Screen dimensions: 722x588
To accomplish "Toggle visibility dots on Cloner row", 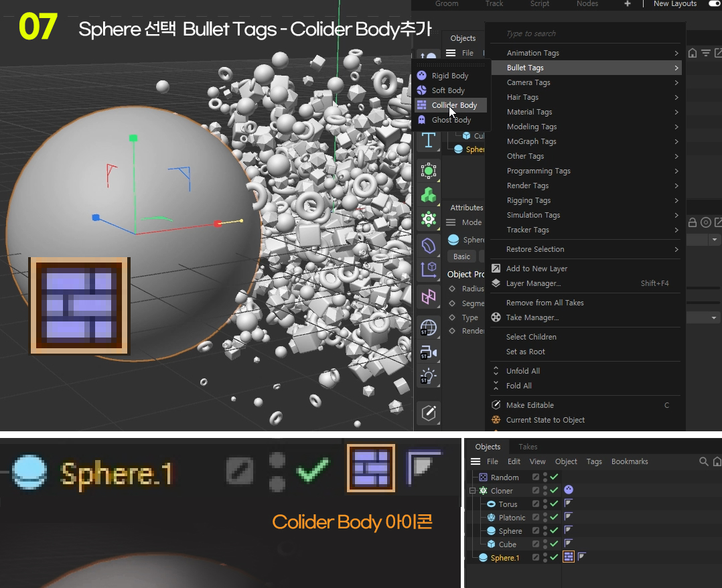I will click(545, 490).
